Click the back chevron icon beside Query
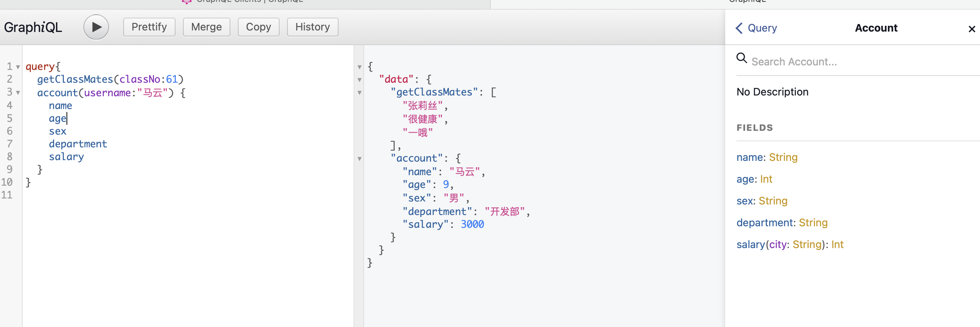The image size is (980, 327). coord(739,28)
